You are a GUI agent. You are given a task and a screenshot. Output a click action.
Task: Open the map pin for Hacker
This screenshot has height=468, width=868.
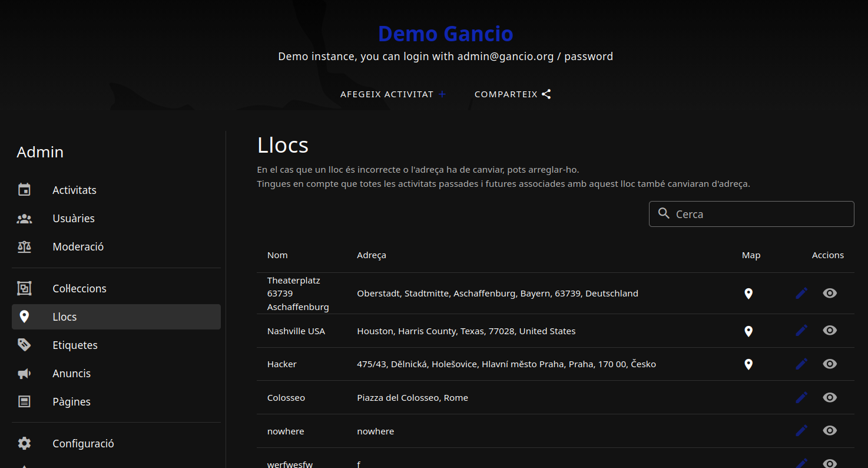(x=748, y=364)
